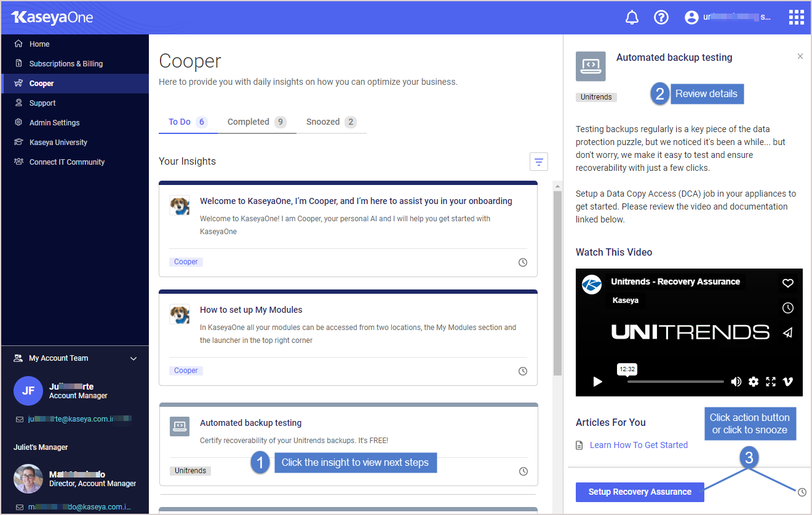Click Kaseya channel name on video
This screenshot has width=812, height=515.
pyautogui.click(x=626, y=301)
